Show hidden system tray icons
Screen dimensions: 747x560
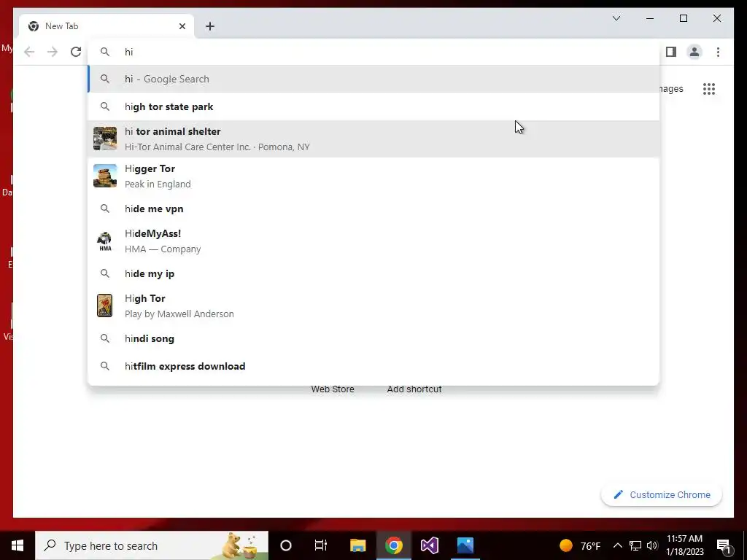[617, 545]
